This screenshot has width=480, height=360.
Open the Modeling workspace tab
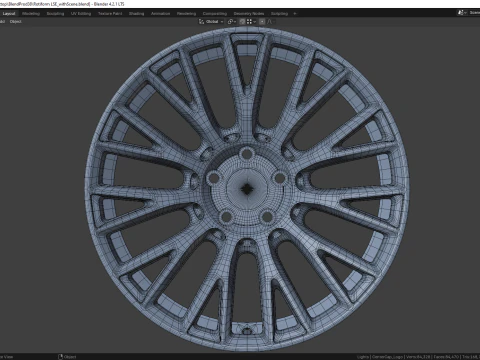pyautogui.click(x=31, y=14)
